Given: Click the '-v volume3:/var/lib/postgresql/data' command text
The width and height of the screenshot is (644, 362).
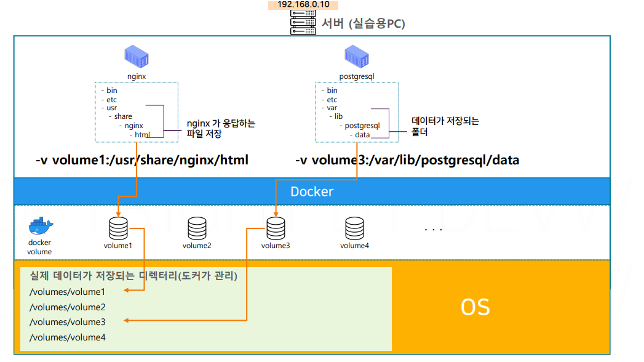Looking at the screenshot, I should point(407,160).
